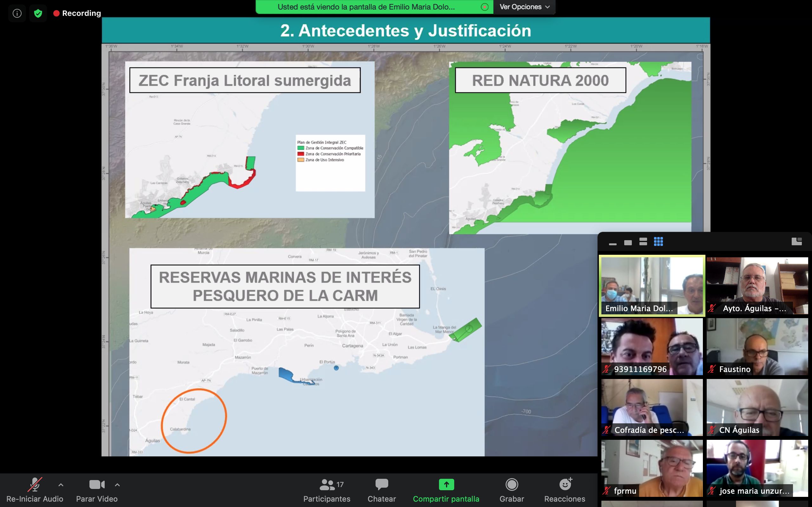Viewport: 812px width, 507px height.
Task: Click the meeting information icon
Action: click(17, 13)
